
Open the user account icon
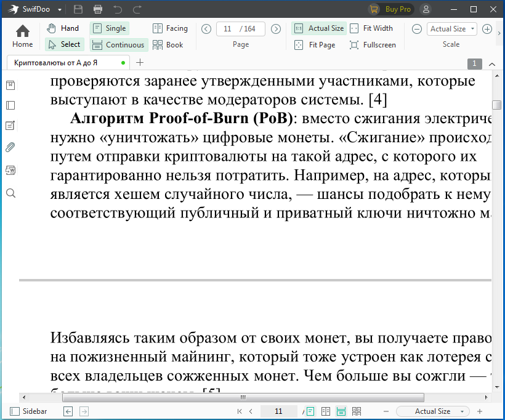(426, 9)
